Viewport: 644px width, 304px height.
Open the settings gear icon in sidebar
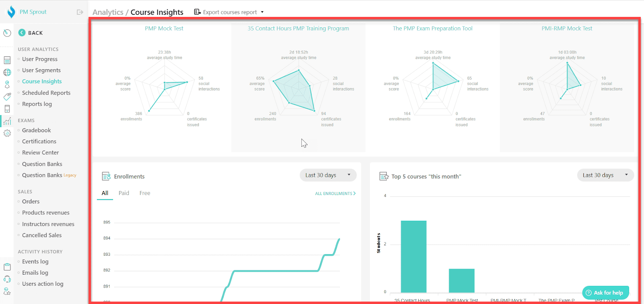[7, 133]
